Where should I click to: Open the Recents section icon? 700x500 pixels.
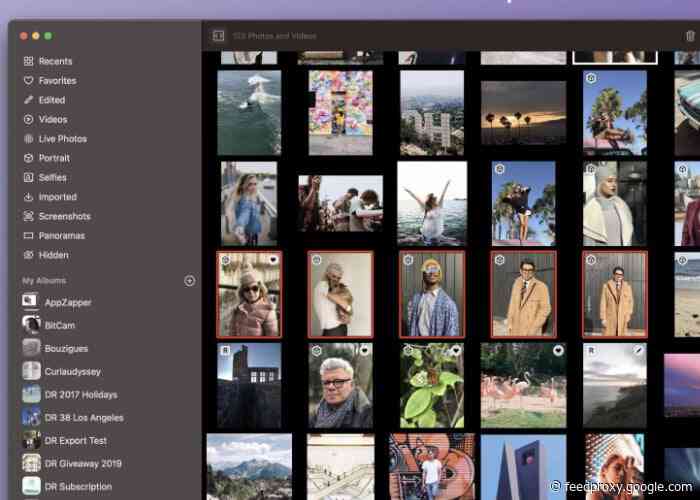pos(29,61)
